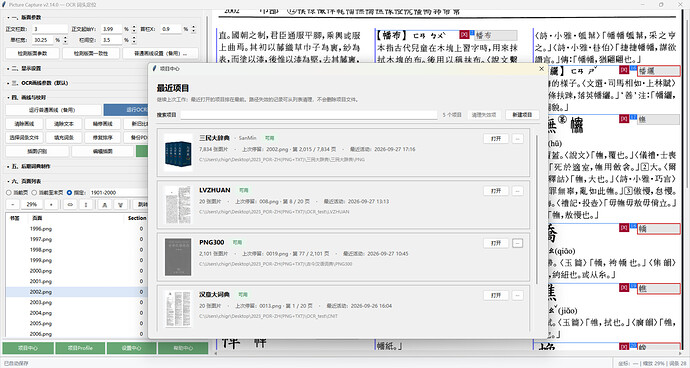Click the 眉栏宽 spinner arrows

pyautogui.click(x=65, y=40)
